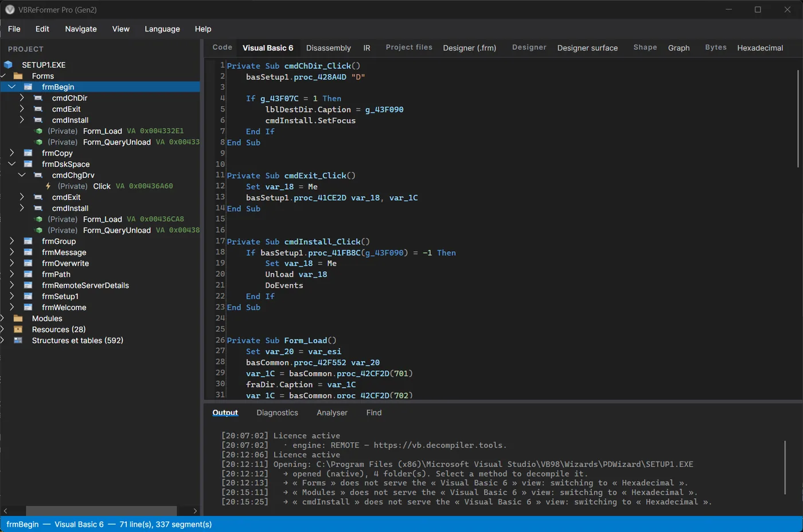Collapse the cmdChgDrv node
Viewport: 803px width, 532px height.
point(22,175)
